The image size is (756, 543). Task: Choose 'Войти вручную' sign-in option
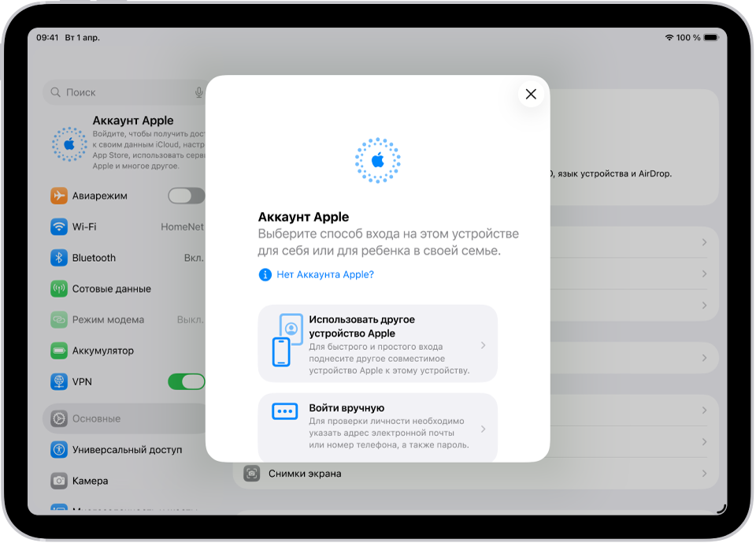377,427
